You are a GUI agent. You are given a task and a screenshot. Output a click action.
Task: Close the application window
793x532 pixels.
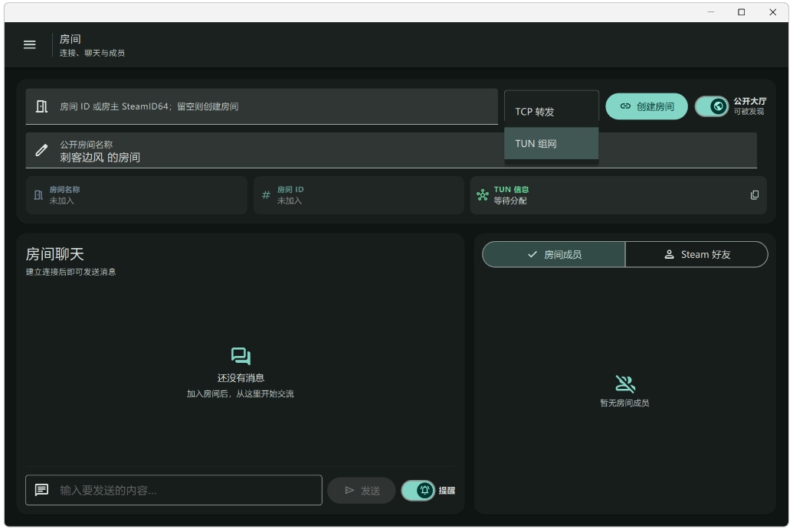coord(773,12)
